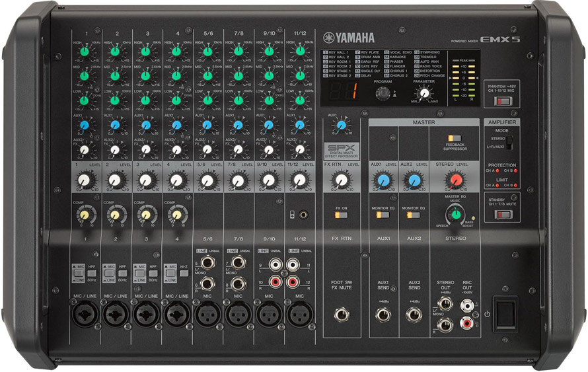Click white REC OUT L RCA jack
Screen dimensions: 588x372
point(466,306)
